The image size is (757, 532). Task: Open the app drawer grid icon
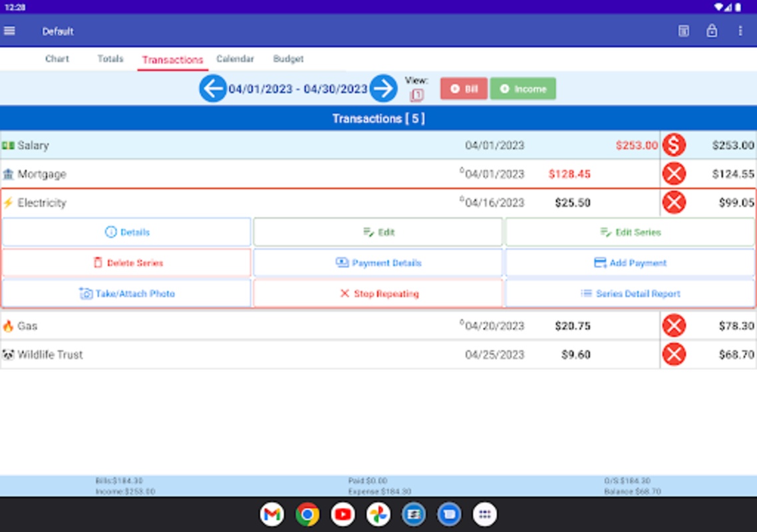(485, 515)
